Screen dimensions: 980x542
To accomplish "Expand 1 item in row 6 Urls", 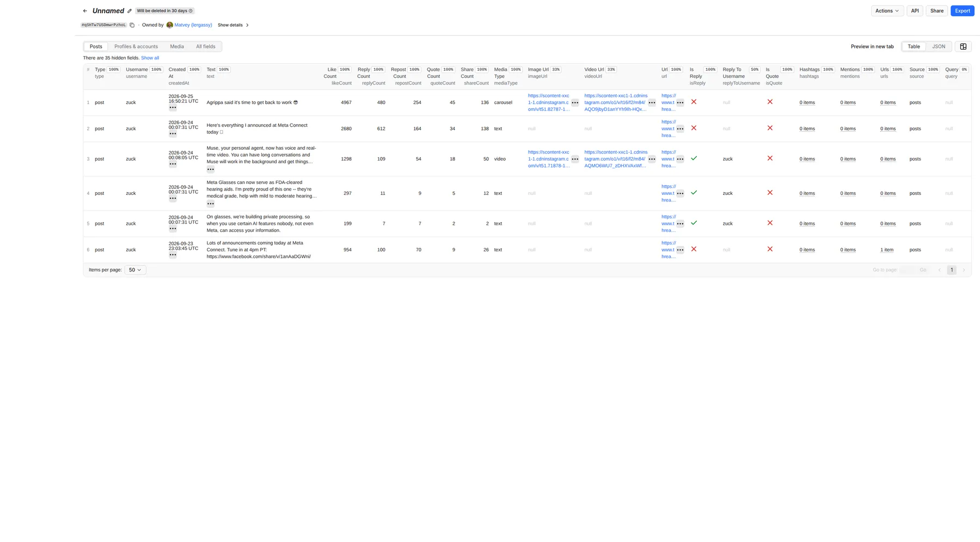I will point(887,250).
